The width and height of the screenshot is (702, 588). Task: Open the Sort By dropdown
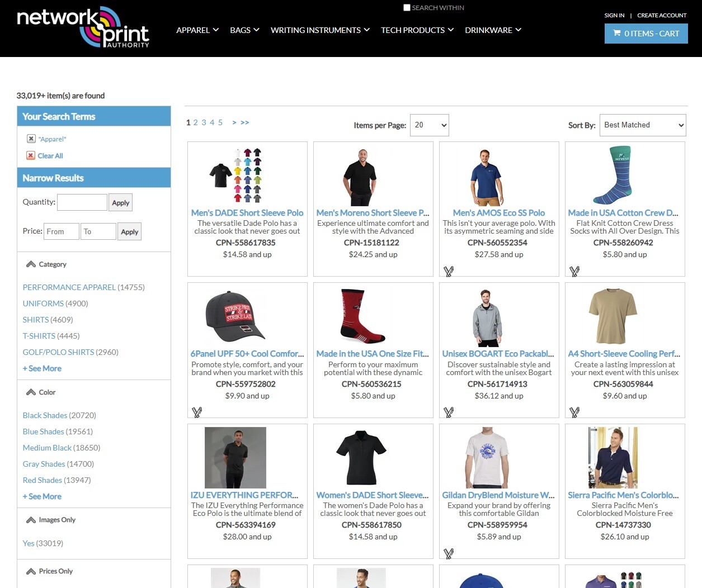click(642, 125)
